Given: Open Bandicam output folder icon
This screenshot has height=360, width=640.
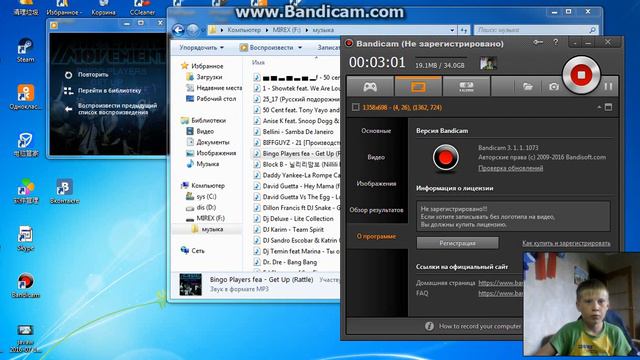Looking at the screenshot, I should (x=527, y=87).
